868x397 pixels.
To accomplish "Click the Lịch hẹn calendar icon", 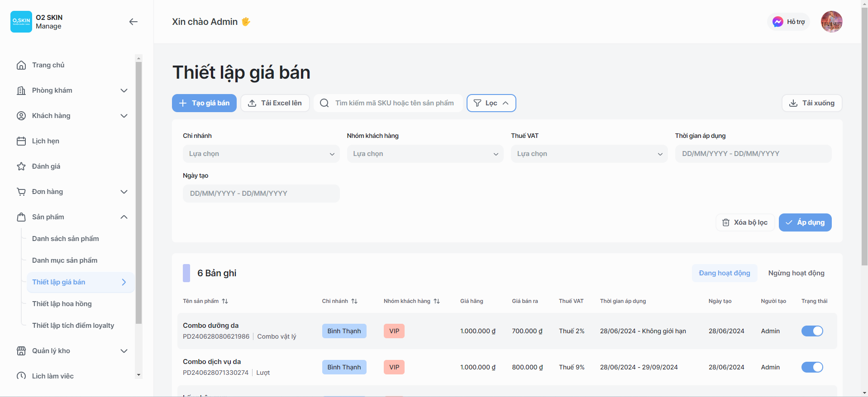I will [21, 141].
